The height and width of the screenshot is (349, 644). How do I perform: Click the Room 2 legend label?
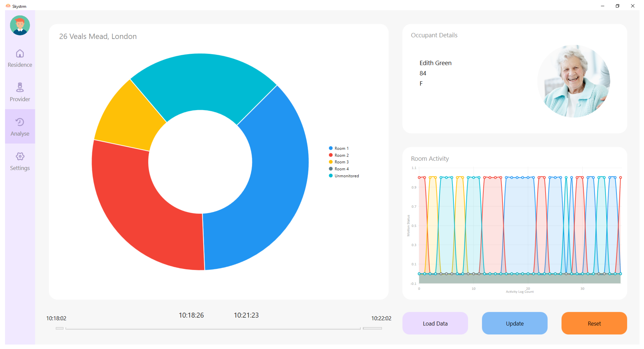341,155
